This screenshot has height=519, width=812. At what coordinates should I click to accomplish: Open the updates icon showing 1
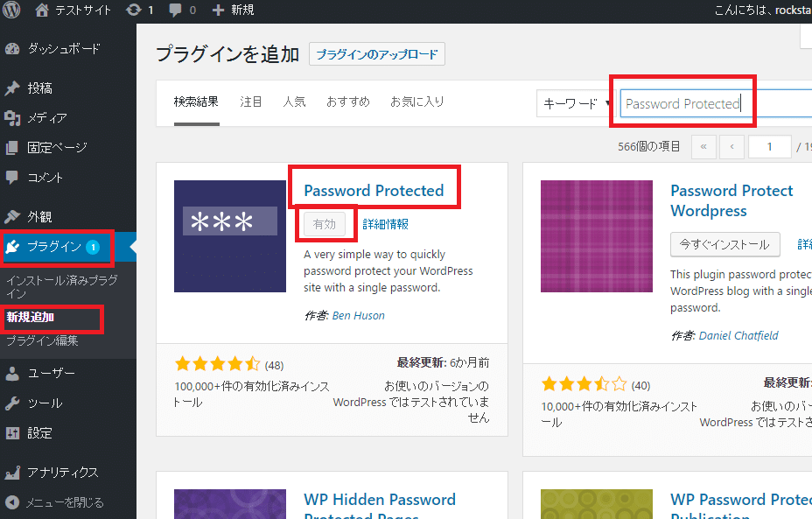(x=134, y=10)
